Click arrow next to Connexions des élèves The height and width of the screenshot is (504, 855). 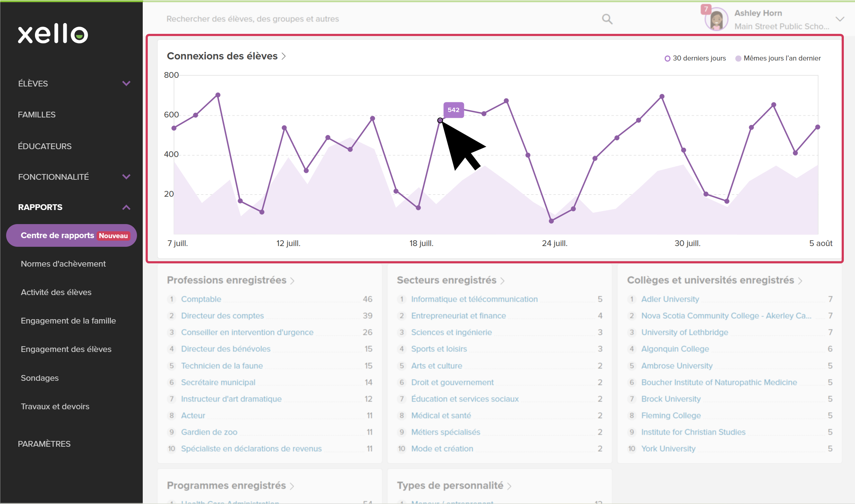coord(284,56)
